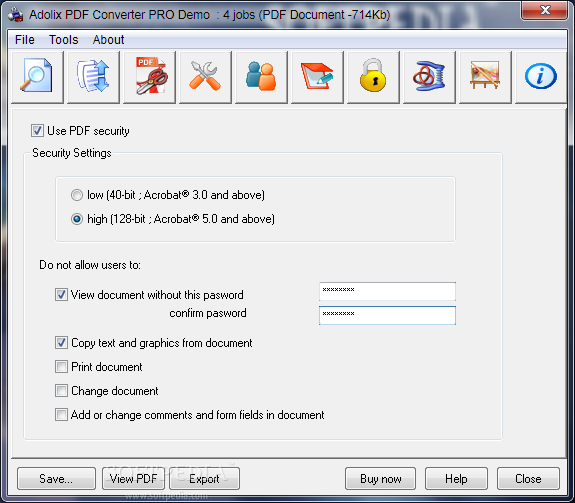
Task: Click the blue info icon
Action: click(541, 77)
